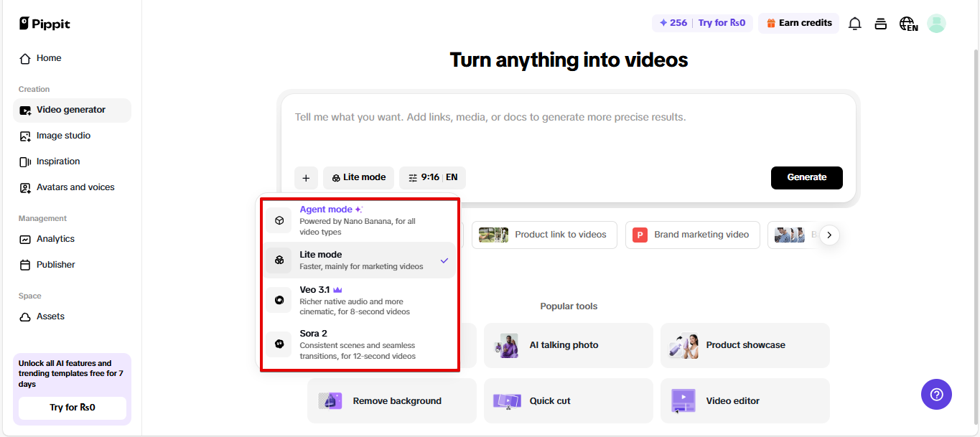The image size is (980, 437).
Task: Click the user profile avatar
Action: (936, 24)
